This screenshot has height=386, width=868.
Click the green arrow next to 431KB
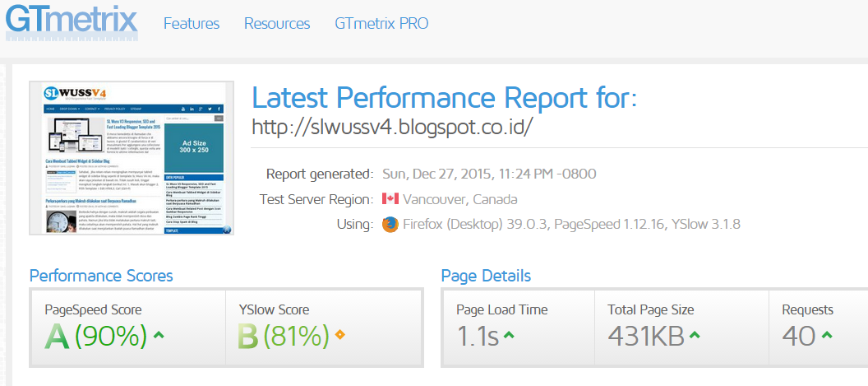click(695, 335)
